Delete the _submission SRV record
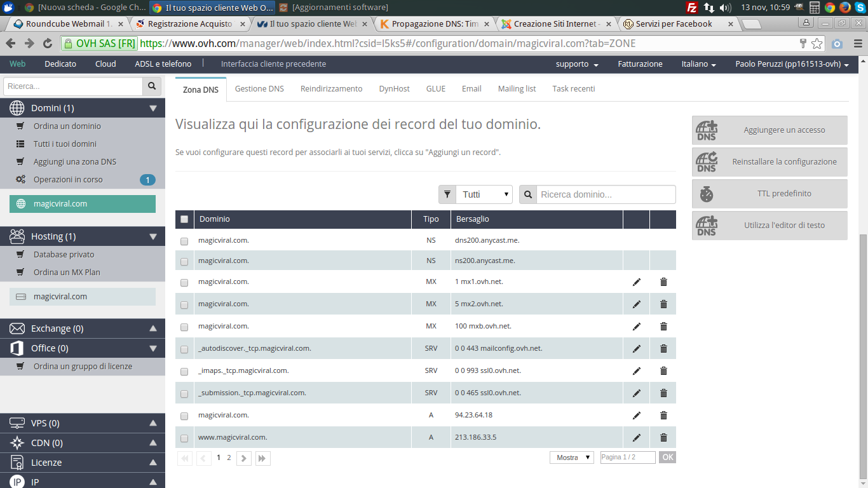 click(663, 393)
